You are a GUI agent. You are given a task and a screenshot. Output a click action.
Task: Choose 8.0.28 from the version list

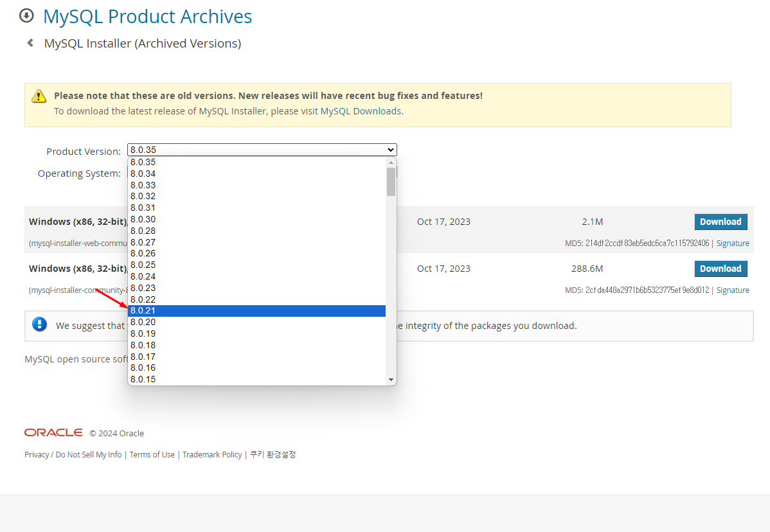tap(256, 231)
